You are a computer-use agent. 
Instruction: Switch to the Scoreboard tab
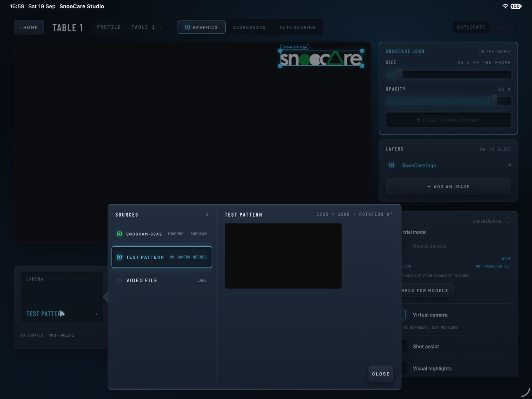click(249, 27)
